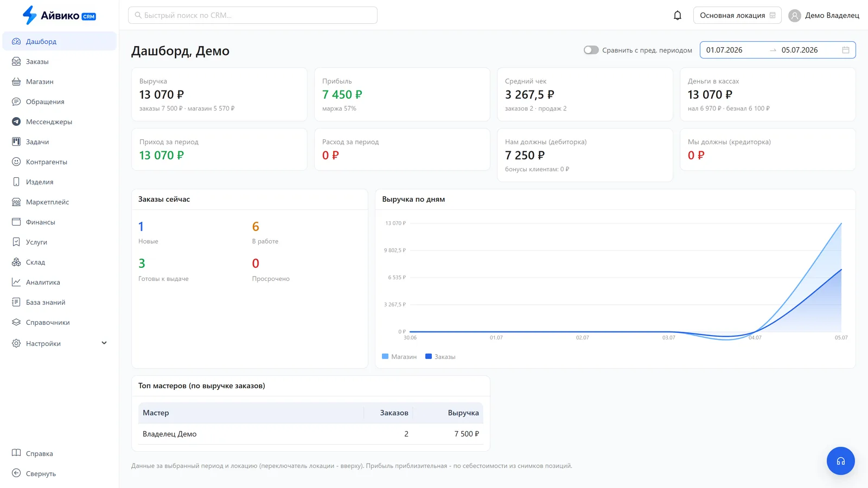Click the Магазин basket icon
Viewport: 868px width, 488px height.
[16, 81]
